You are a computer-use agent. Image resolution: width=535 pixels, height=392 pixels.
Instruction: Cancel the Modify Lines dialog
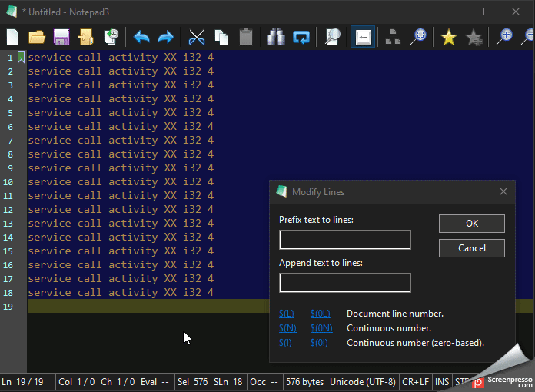tap(471, 248)
